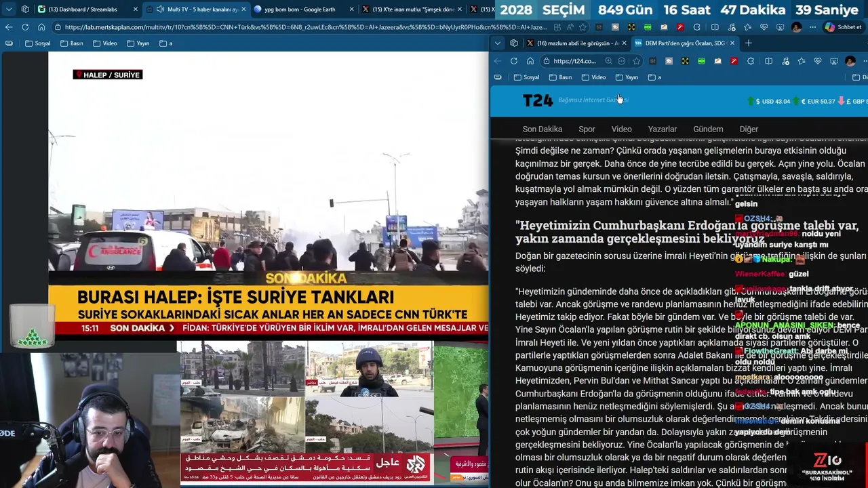The width and height of the screenshot is (868, 488).
Task: Close the Dashboard / Streamlabs tab
Action: [x=136, y=9]
